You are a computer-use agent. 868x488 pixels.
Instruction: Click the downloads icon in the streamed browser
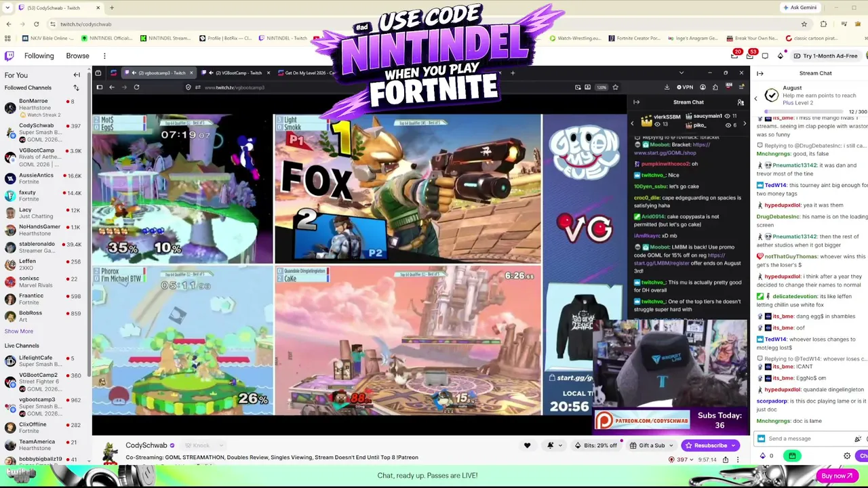[x=667, y=87]
